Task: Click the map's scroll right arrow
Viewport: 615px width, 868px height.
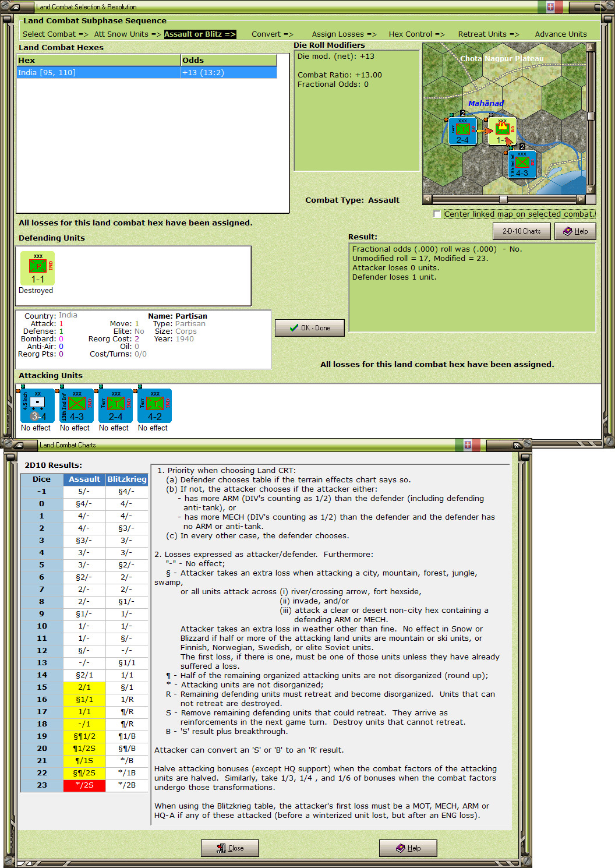Action: 581,199
